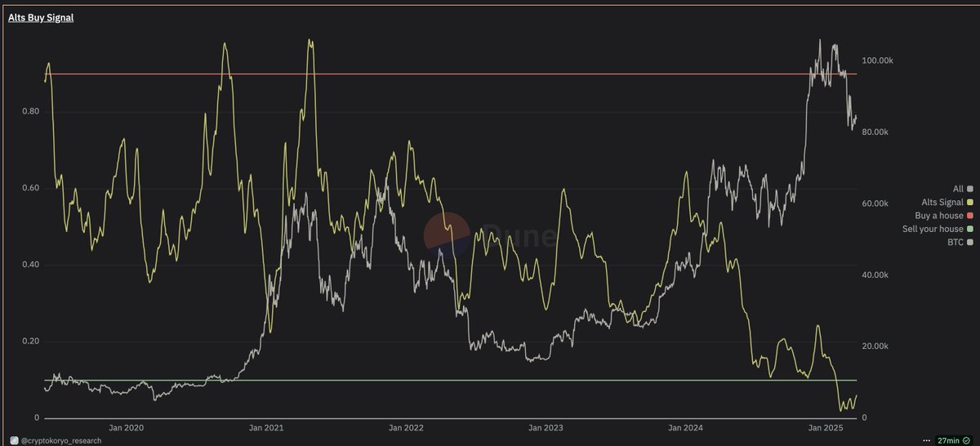Click the 40.00k right axis value

(x=875, y=275)
